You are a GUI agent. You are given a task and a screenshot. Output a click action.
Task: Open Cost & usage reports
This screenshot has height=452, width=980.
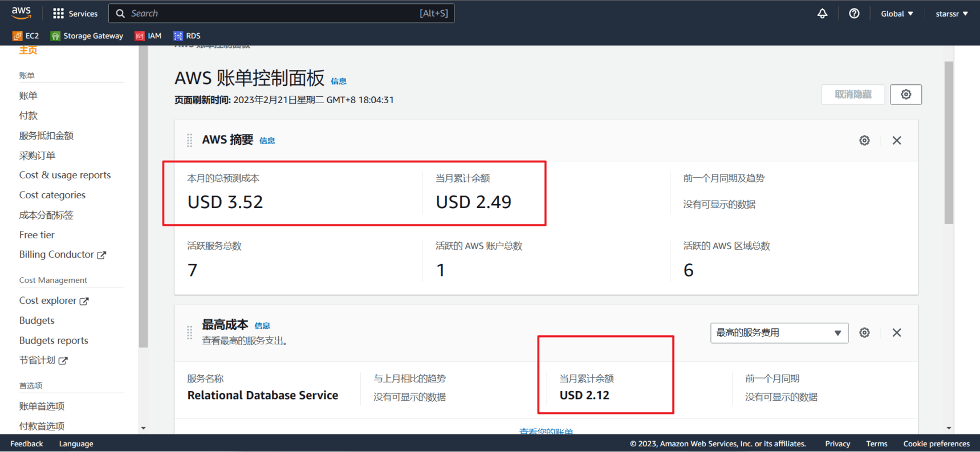[65, 175]
